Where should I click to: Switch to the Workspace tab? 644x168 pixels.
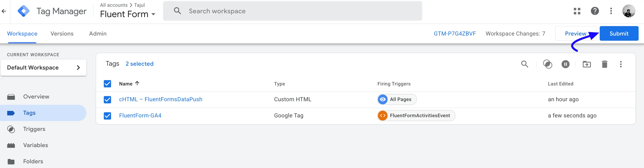pos(22,34)
